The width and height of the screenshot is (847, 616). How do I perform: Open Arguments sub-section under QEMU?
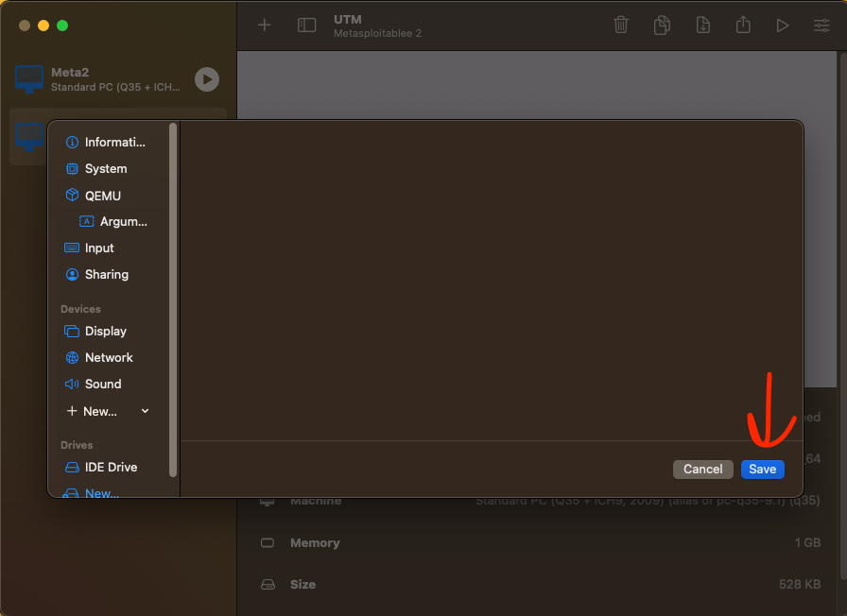coord(113,221)
